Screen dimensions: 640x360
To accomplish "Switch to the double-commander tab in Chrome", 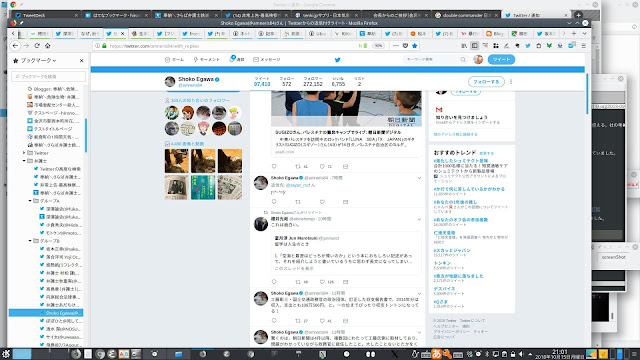I will coord(466,15).
